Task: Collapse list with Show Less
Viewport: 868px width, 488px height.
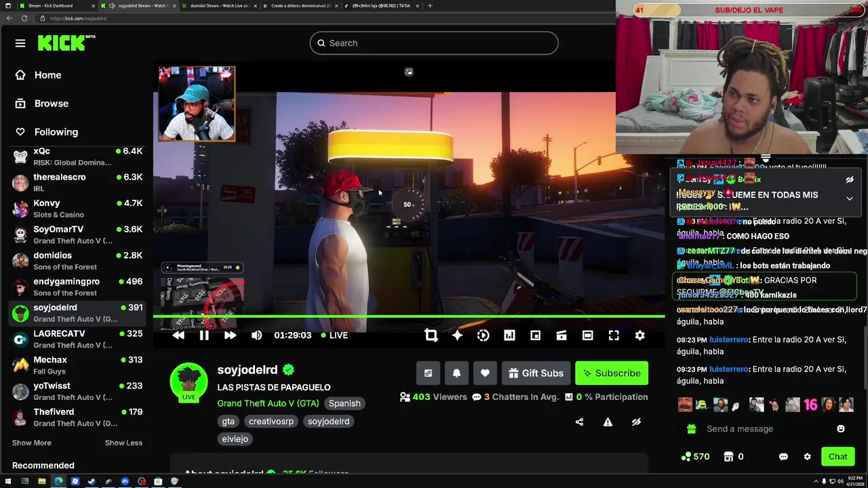Action: pos(123,443)
